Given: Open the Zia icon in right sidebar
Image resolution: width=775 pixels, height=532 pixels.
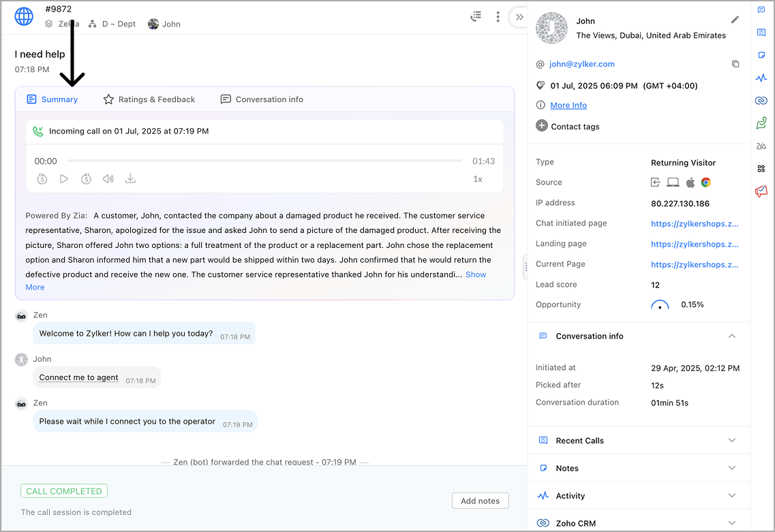Looking at the screenshot, I should [x=761, y=146].
